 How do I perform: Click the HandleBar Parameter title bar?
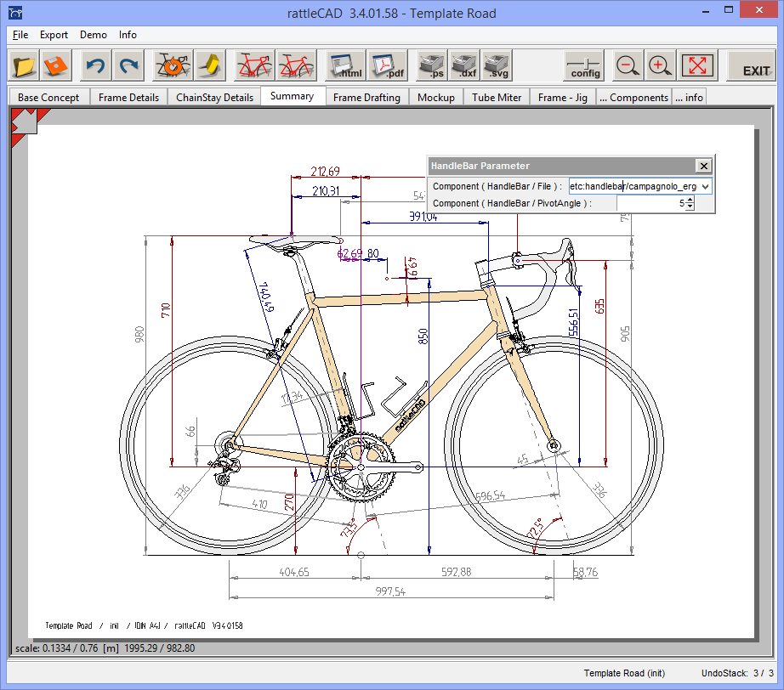[561, 166]
